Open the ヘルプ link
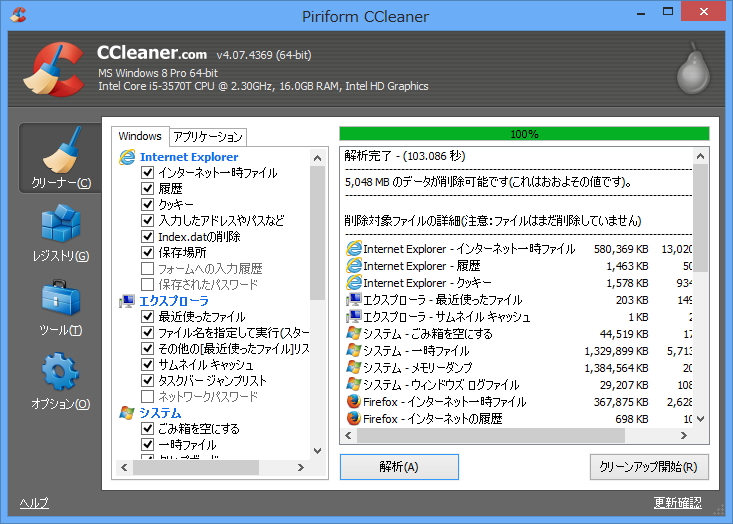 point(34,503)
